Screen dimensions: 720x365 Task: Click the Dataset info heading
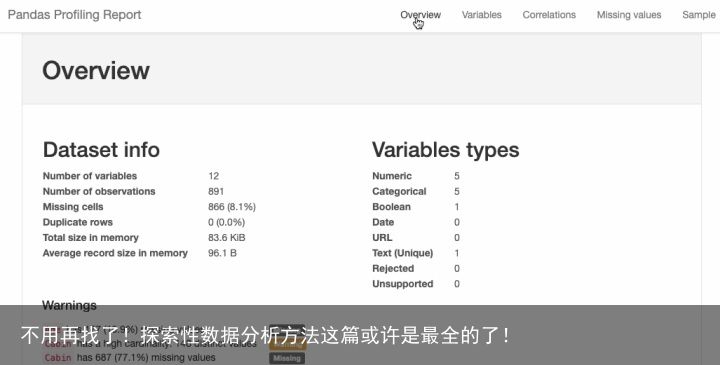[x=101, y=150]
